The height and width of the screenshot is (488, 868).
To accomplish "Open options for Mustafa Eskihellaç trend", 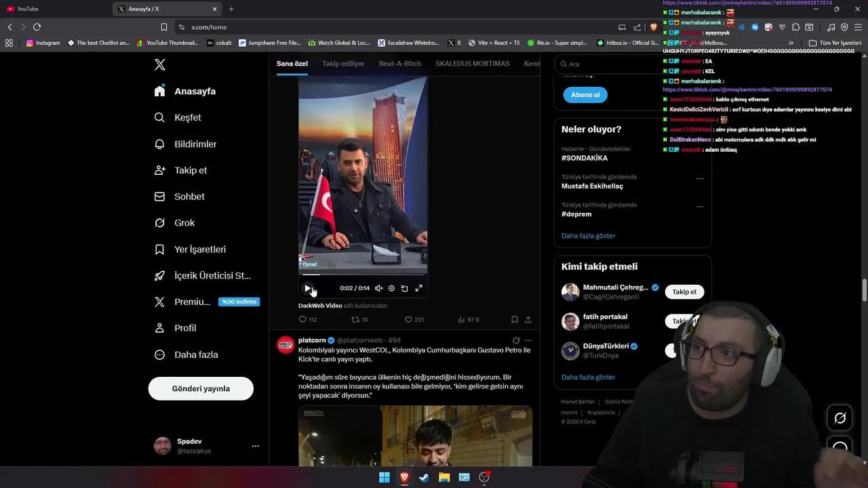I will click(700, 179).
